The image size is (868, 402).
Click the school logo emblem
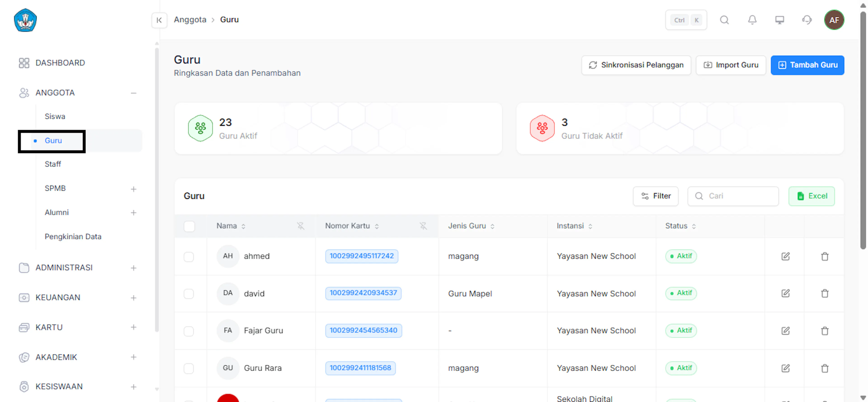pyautogui.click(x=25, y=20)
